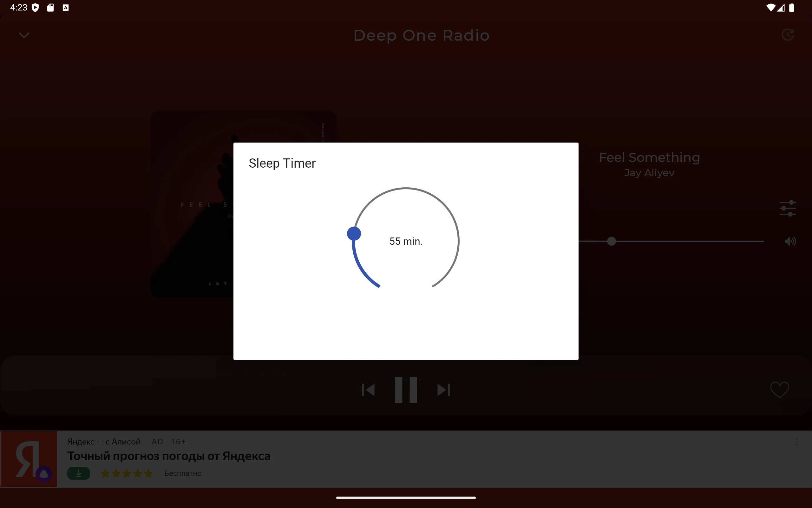Tap the home gesture navigation bar

point(406,498)
